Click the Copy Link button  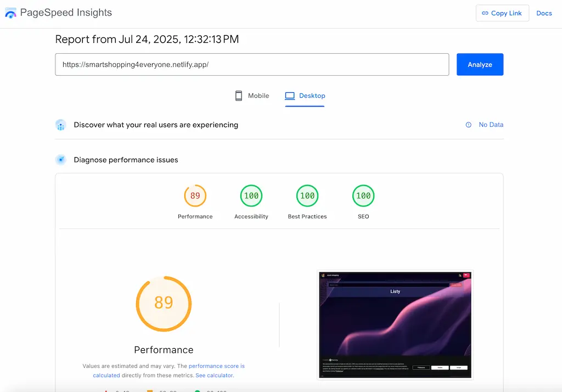coord(502,13)
